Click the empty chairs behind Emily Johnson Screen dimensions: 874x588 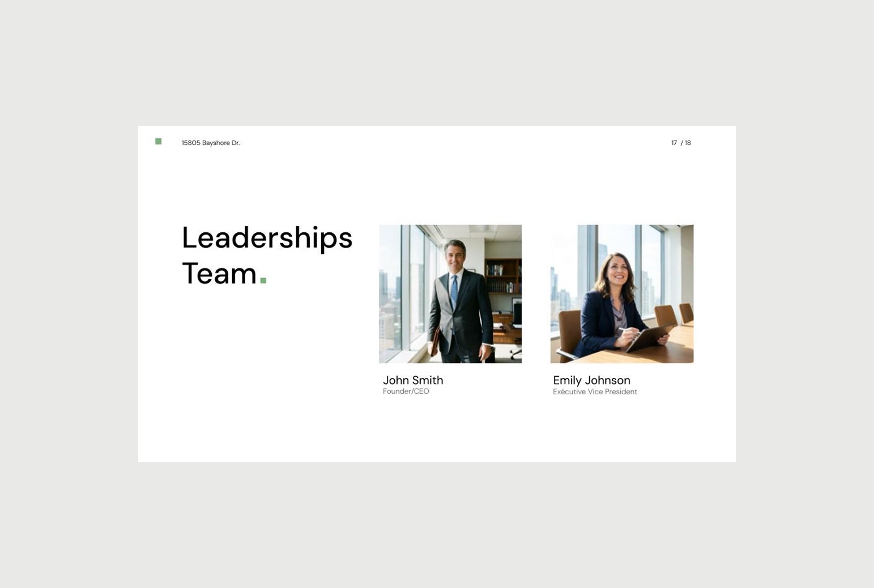pos(674,314)
